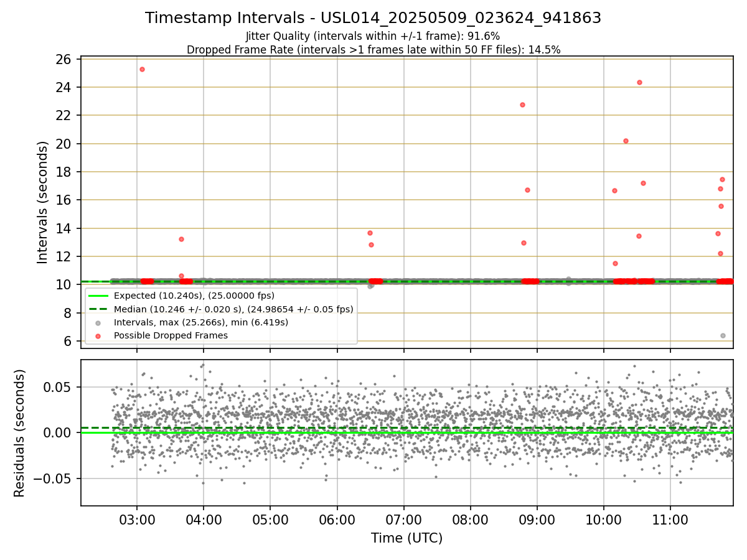Click the dashed green line in the 'Median' legend entry
The image size is (747, 560).
tap(98, 309)
